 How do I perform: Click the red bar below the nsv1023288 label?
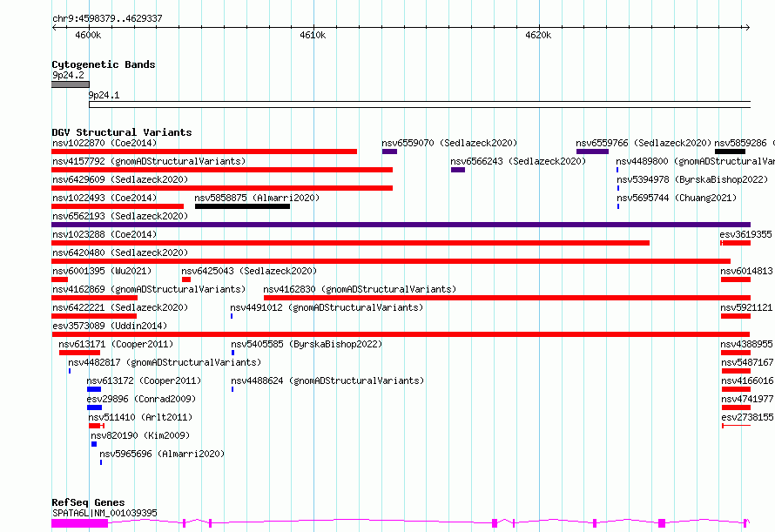pyautogui.click(x=350, y=243)
